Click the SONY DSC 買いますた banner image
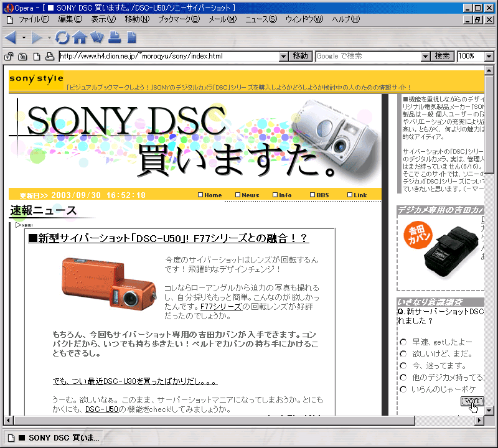Viewport: 498px width, 448px height. click(195, 141)
